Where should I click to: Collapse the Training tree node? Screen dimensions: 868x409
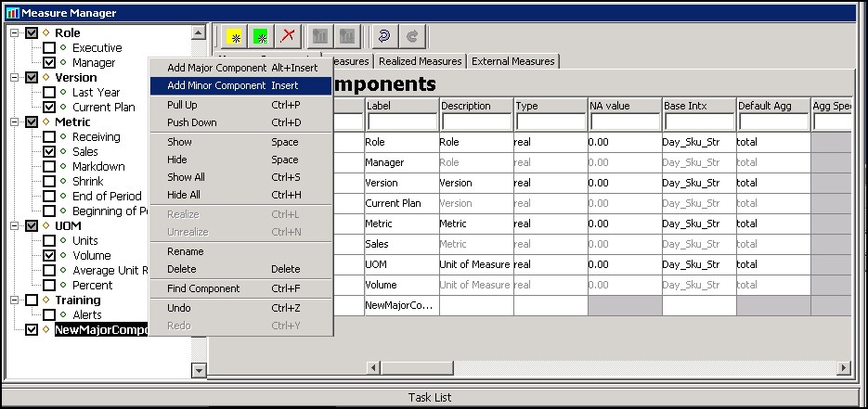[x=15, y=300]
